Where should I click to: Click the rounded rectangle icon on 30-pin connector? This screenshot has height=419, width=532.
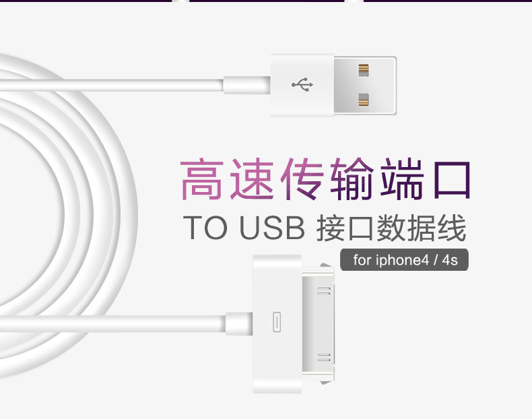point(277,322)
